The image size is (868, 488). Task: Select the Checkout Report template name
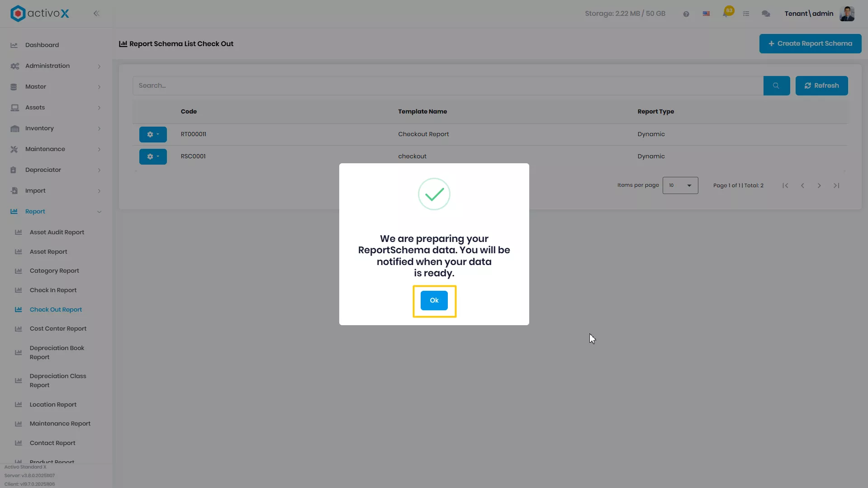pos(423,134)
